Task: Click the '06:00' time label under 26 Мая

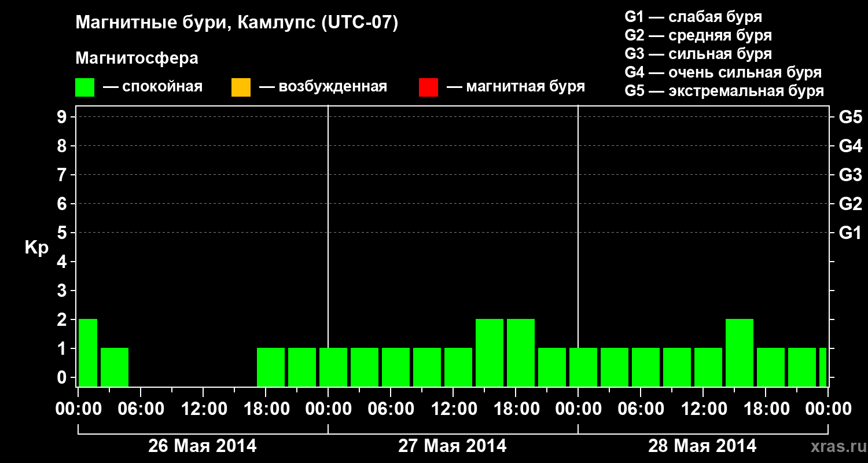Action: tap(140, 409)
